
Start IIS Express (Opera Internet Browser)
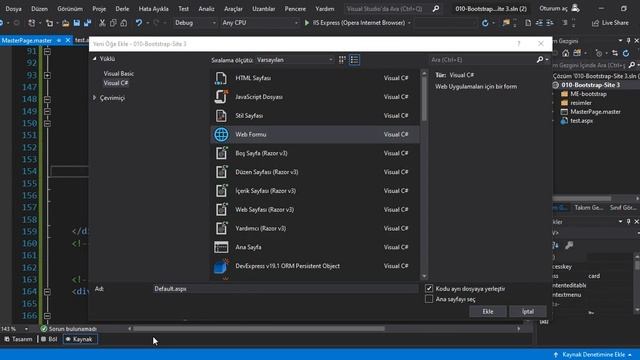(354, 23)
